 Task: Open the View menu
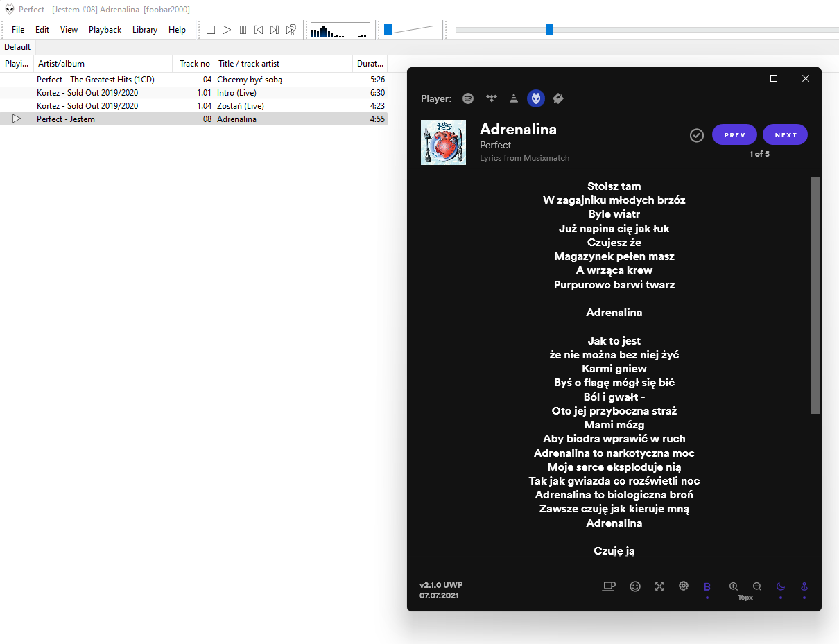pos(69,30)
